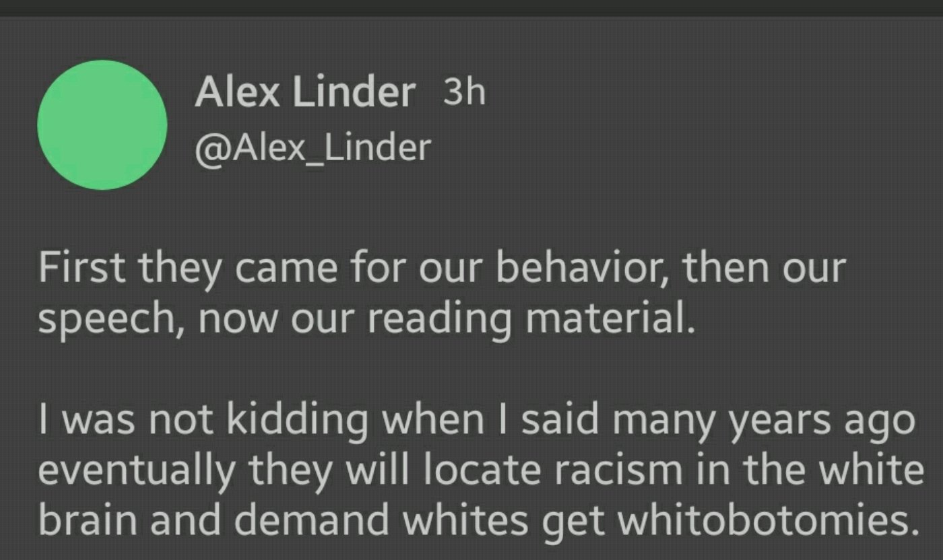Viewport: 943px width, 560px height.
Task: Open profile via Alex Linder display name
Action: (x=304, y=94)
